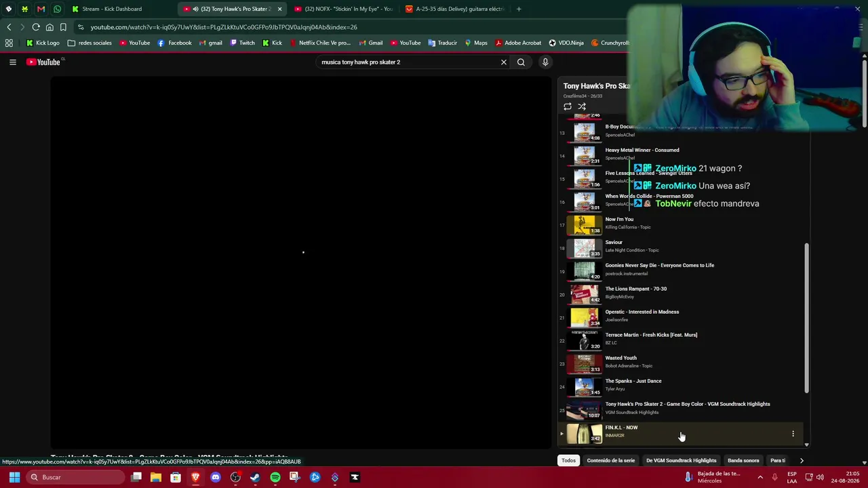Open the Netflix Chile bookmark
This screenshot has height=488, width=868.
click(320, 43)
